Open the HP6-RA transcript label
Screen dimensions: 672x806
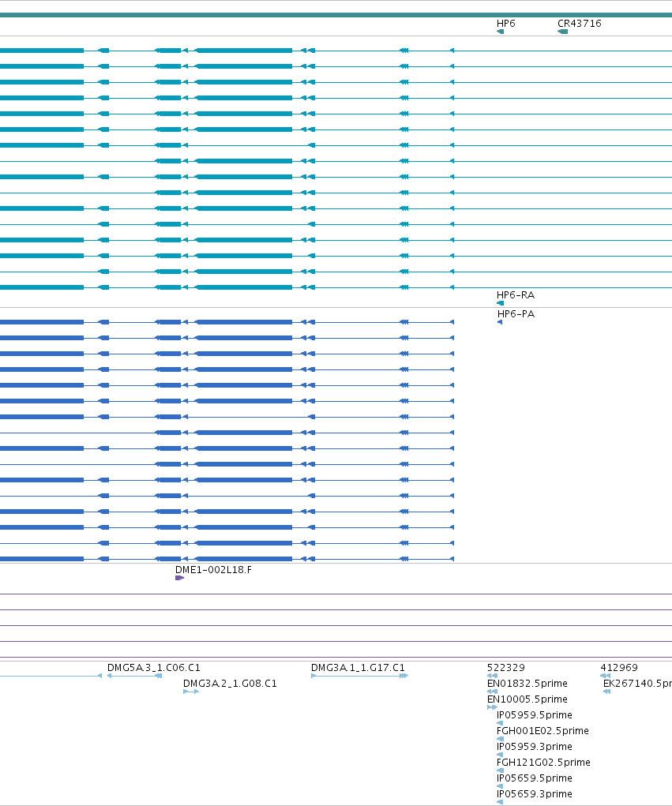coord(516,295)
